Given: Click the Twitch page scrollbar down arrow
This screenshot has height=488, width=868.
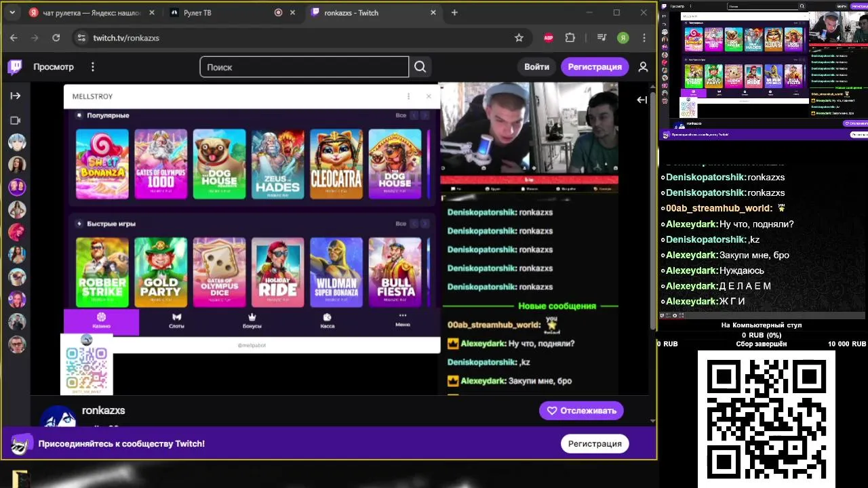Looking at the screenshot, I should pyautogui.click(x=652, y=420).
